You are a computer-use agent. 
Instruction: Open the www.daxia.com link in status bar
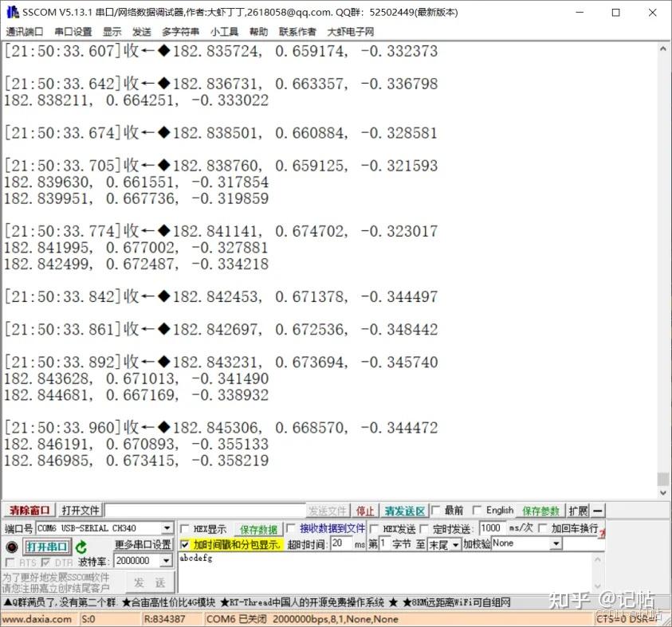37,617
